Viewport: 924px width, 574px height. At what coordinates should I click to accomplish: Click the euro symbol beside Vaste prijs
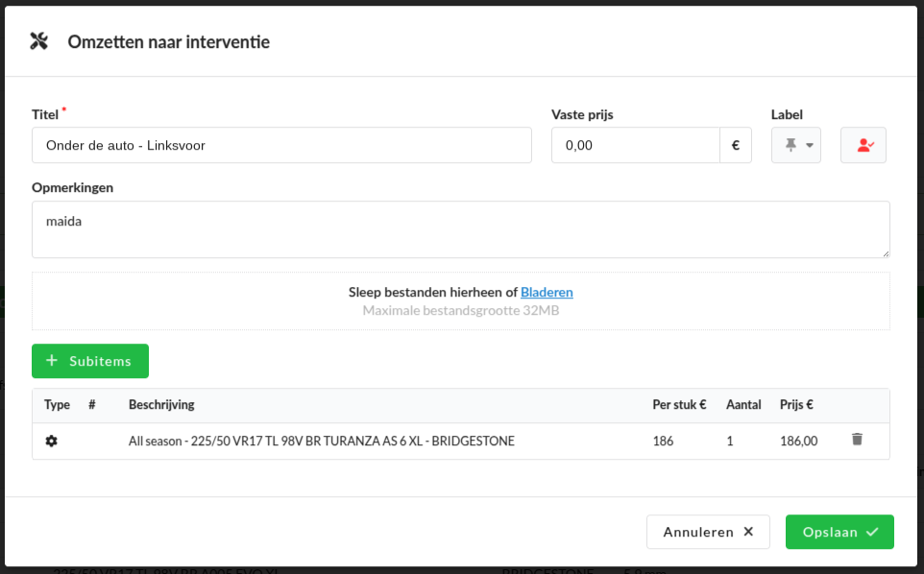736,146
